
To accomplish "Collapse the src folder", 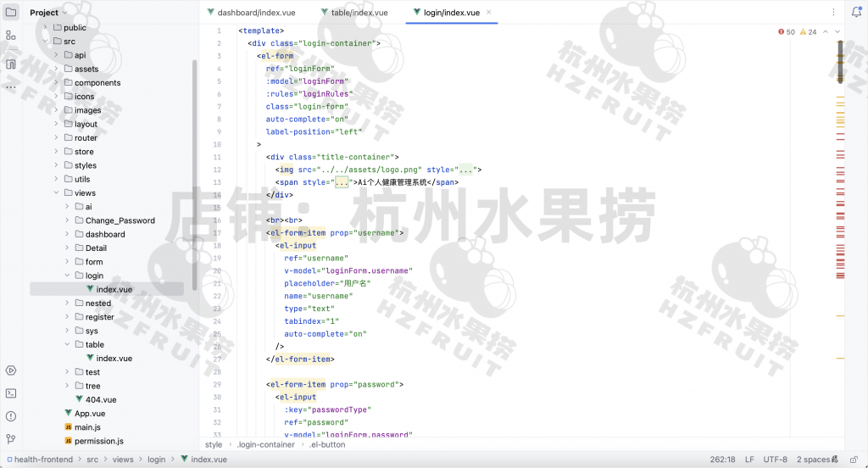I will pos(46,42).
